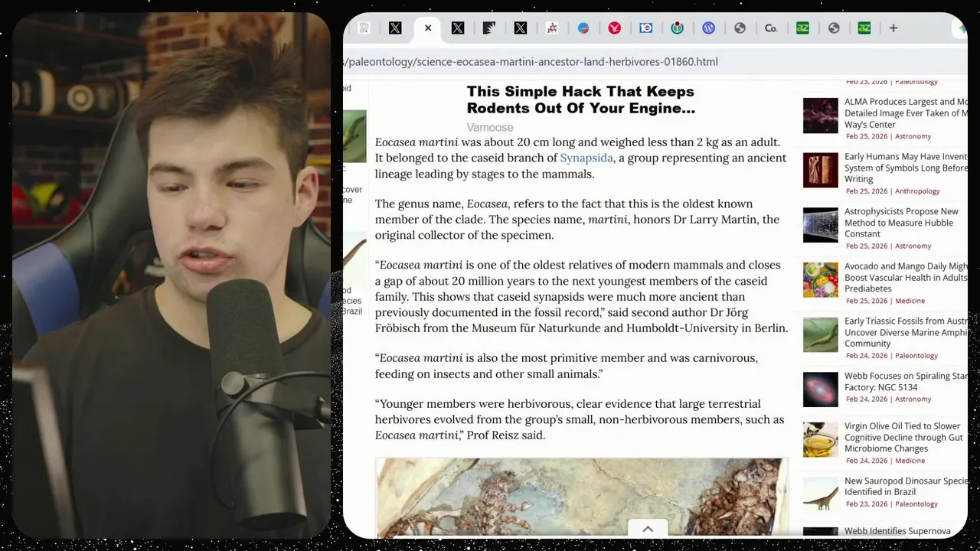Open the NGC 5134 galaxy thumbnail
This screenshot has height=551, width=980.
tap(820, 390)
